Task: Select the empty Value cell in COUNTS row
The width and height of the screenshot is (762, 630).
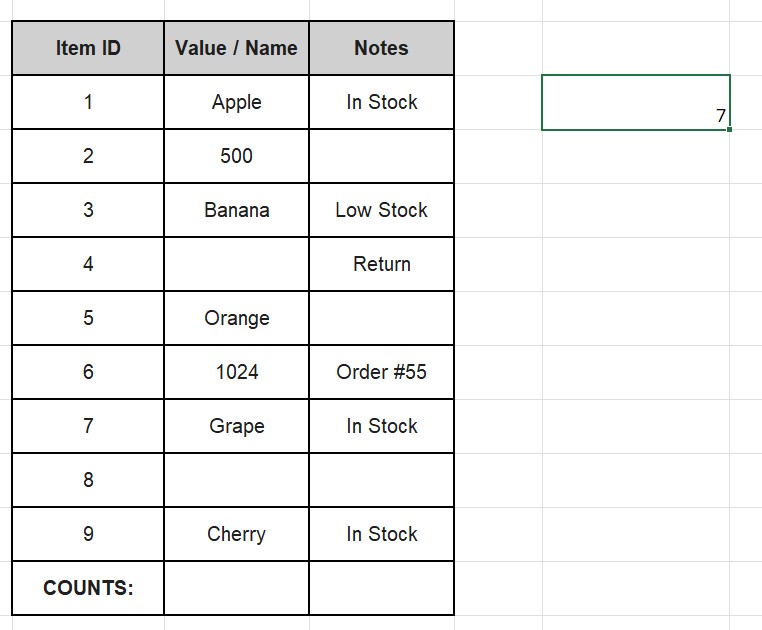Action: [236, 588]
